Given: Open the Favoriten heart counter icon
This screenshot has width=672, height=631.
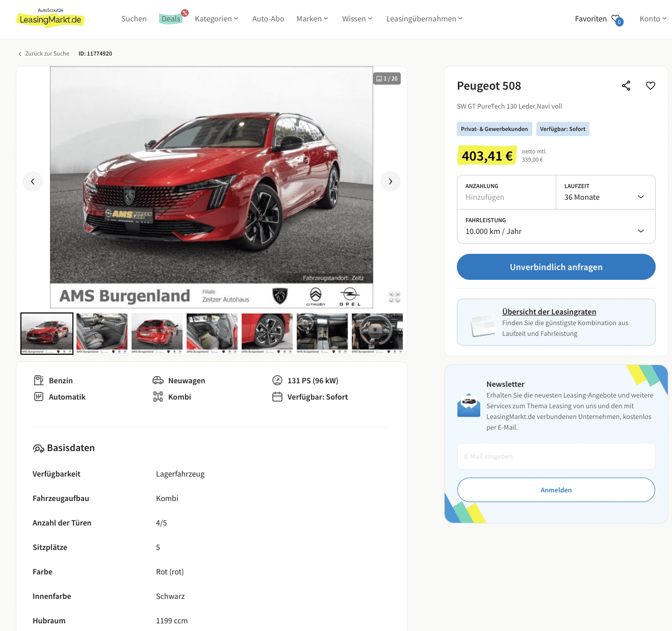Looking at the screenshot, I should (x=617, y=19).
